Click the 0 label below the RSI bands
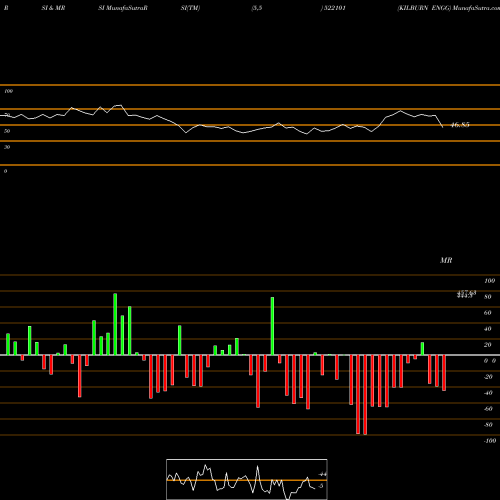Image resolution: width=500 pixels, height=500 pixels. click(6, 171)
